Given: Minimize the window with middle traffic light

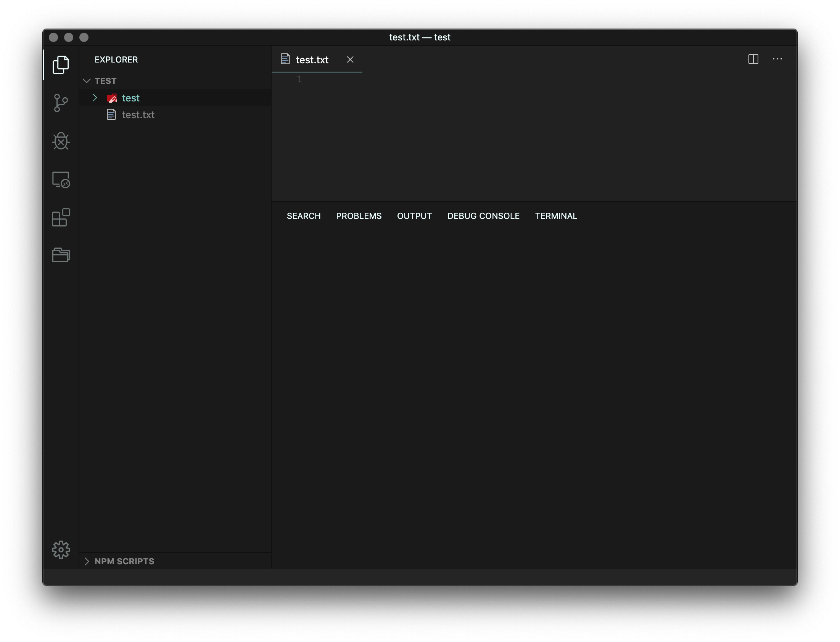Looking at the screenshot, I should (69, 37).
